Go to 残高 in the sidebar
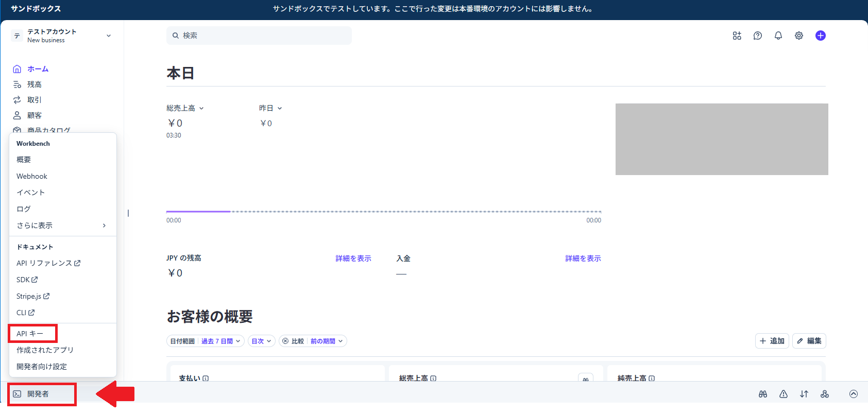The image size is (868, 414). (35, 84)
